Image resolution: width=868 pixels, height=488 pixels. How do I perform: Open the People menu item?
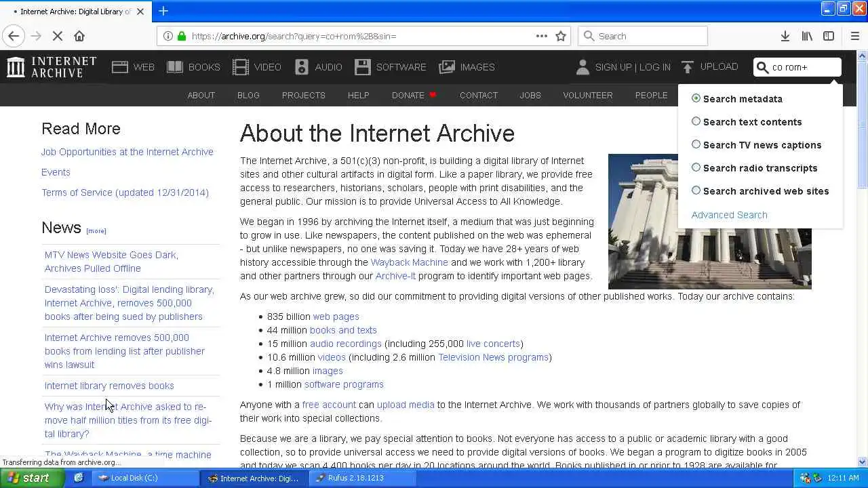coord(652,95)
